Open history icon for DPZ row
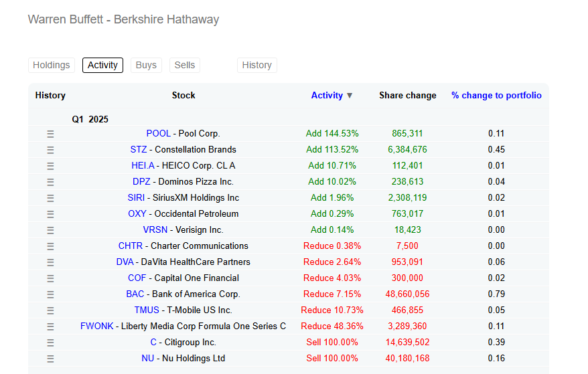 click(x=50, y=182)
